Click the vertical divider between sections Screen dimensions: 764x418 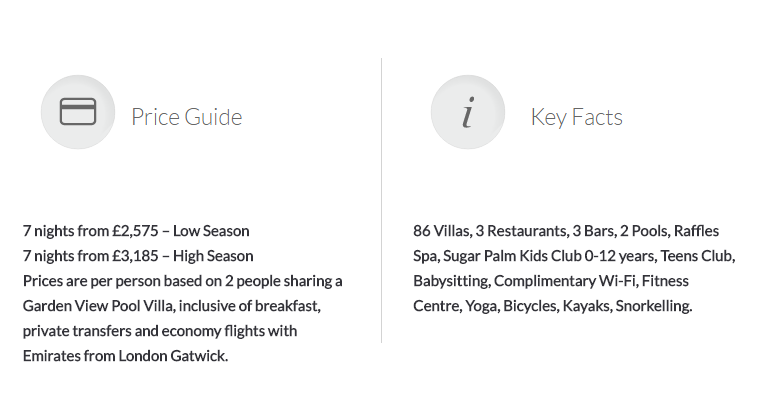coord(382,201)
